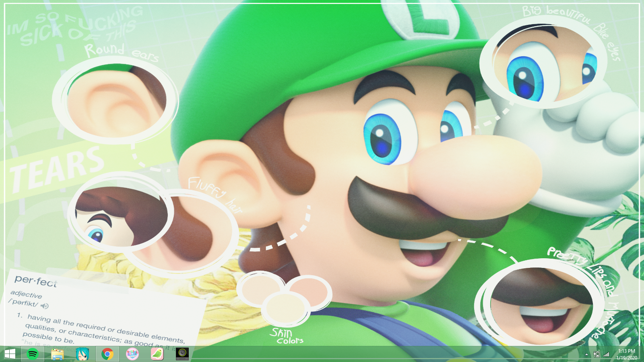Viewport: 644px width, 362px height.
Task: Open the pink round Doki Doki icon
Action: tap(132, 354)
